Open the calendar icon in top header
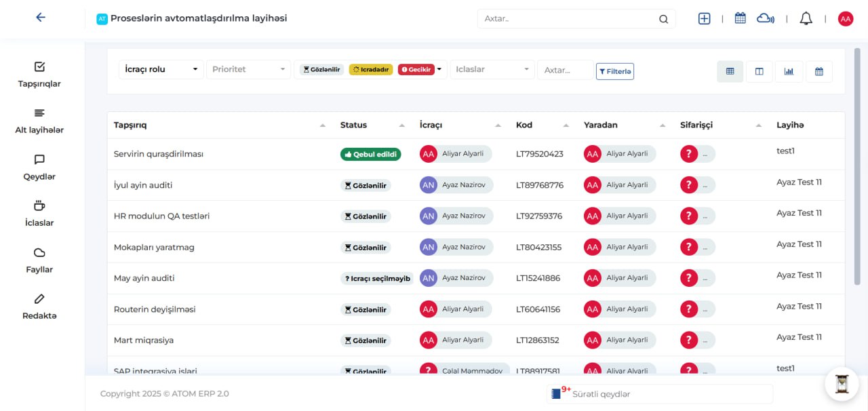The image size is (868, 411). click(x=740, y=19)
